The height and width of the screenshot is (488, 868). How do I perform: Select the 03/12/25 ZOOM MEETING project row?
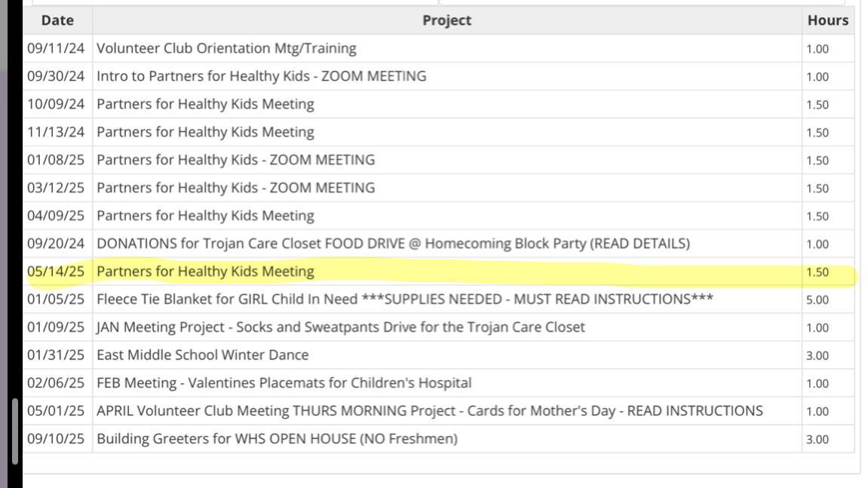[x=235, y=188]
